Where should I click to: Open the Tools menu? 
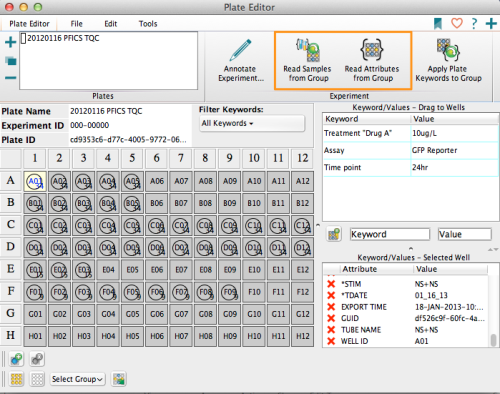(x=148, y=24)
